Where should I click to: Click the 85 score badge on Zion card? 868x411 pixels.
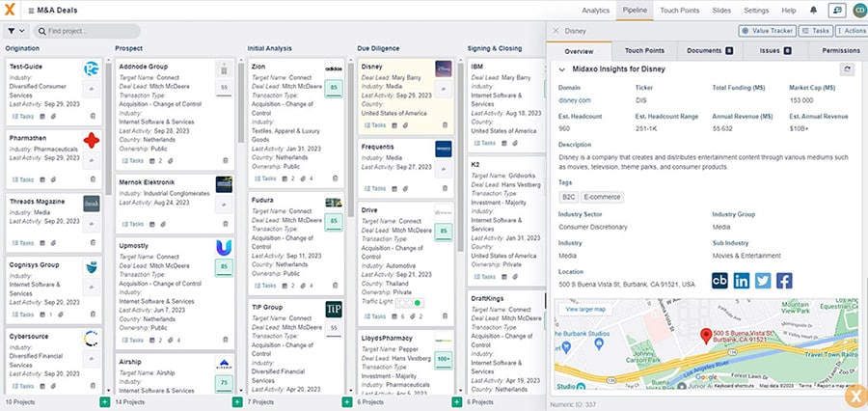coord(334,89)
